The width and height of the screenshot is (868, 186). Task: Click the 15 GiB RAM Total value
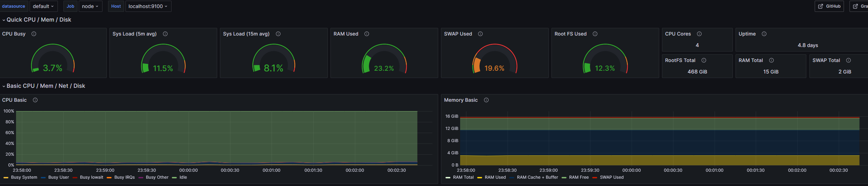pyautogui.click(x=771, y=72)
